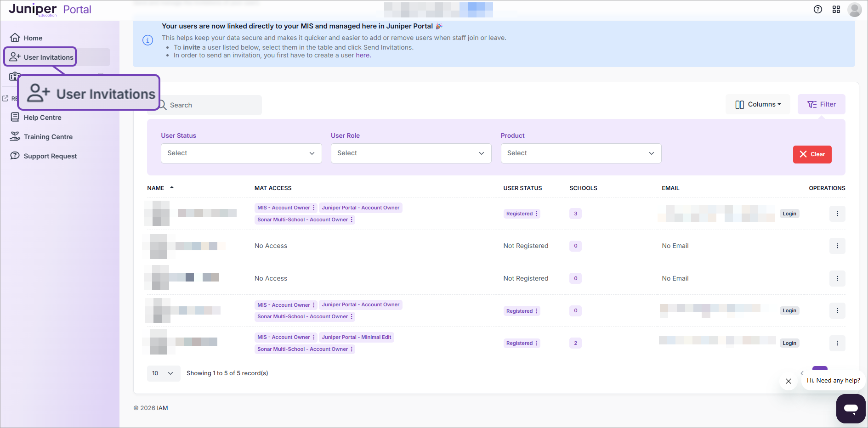Go to Home in the sidebar
The width and height of the screenshot is (868, 428).
click(27, 38)
